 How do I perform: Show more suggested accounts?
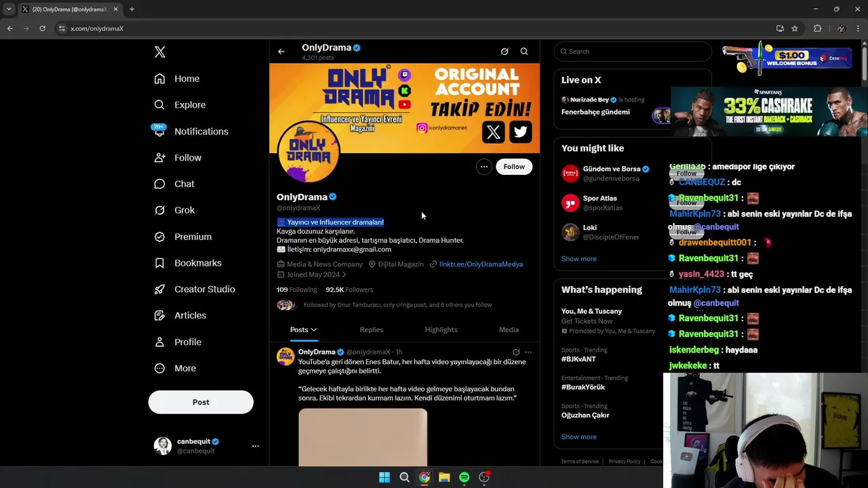(x=579, y=259)
